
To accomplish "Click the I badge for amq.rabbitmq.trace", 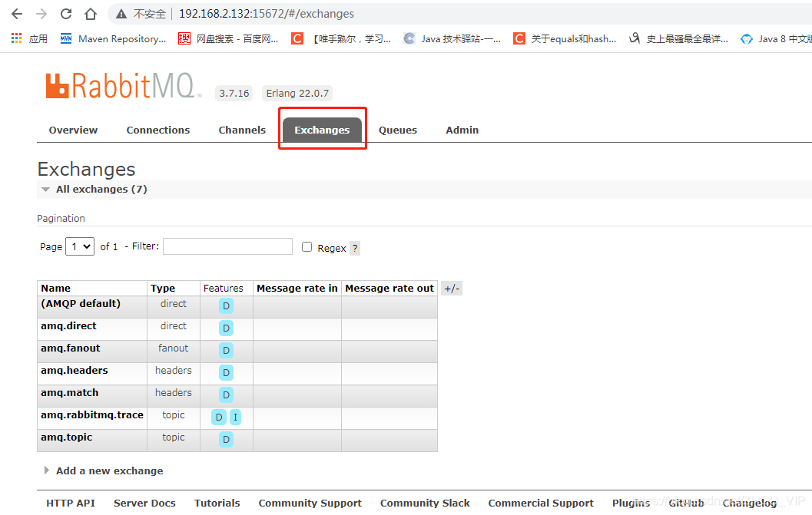I will [235, 418].
